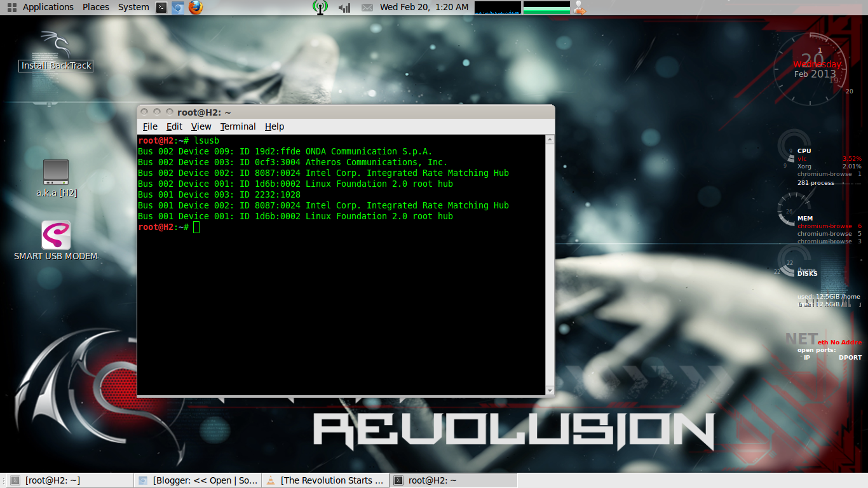
Task: Click the green wireless network antenna icon
Action: tap(320, 8)
